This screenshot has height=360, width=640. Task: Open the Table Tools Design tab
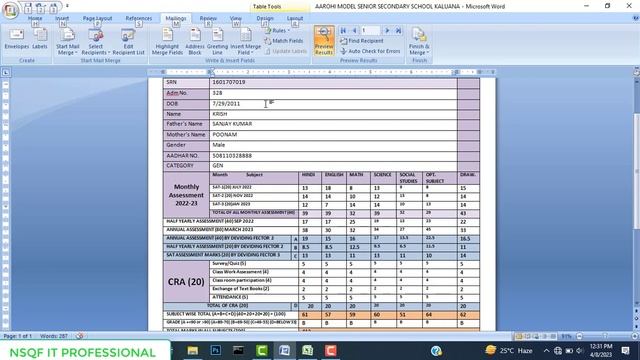click(x=265, y=18)
